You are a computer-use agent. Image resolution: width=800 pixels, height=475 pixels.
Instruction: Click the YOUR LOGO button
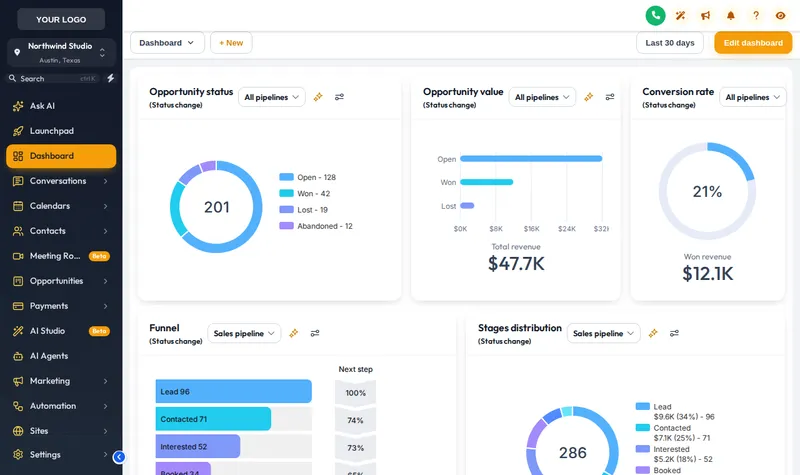(x=61, y=19)
